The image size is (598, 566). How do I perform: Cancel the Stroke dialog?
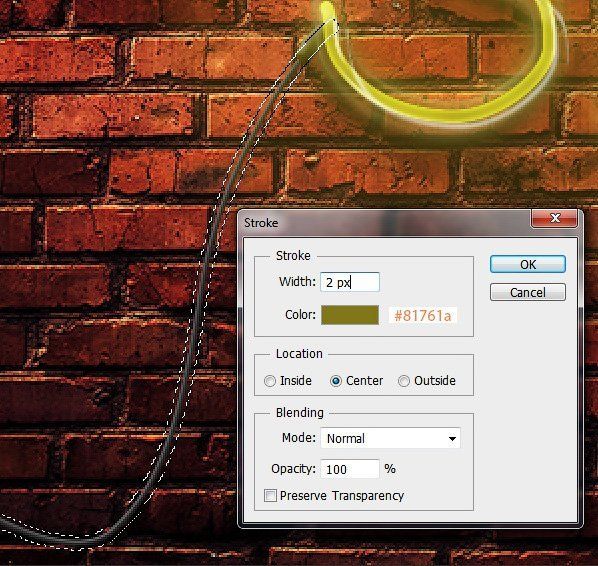pyautogui.click(x=527, y=293)
